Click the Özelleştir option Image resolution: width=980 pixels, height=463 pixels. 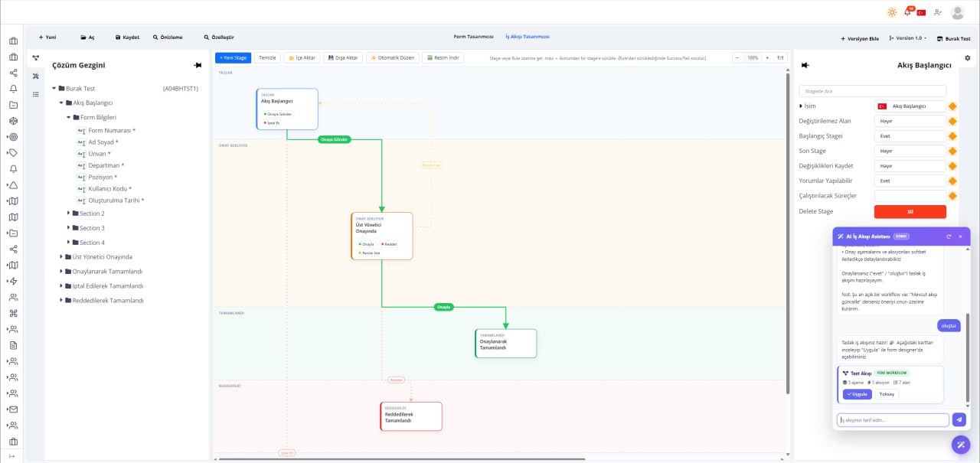(x=219, y=37)
